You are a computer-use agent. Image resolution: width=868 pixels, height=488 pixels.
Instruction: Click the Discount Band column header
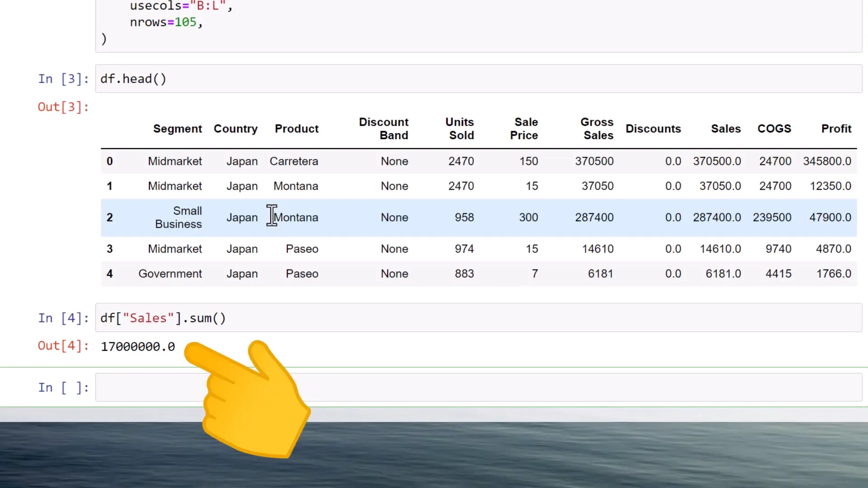coord(384,129)
